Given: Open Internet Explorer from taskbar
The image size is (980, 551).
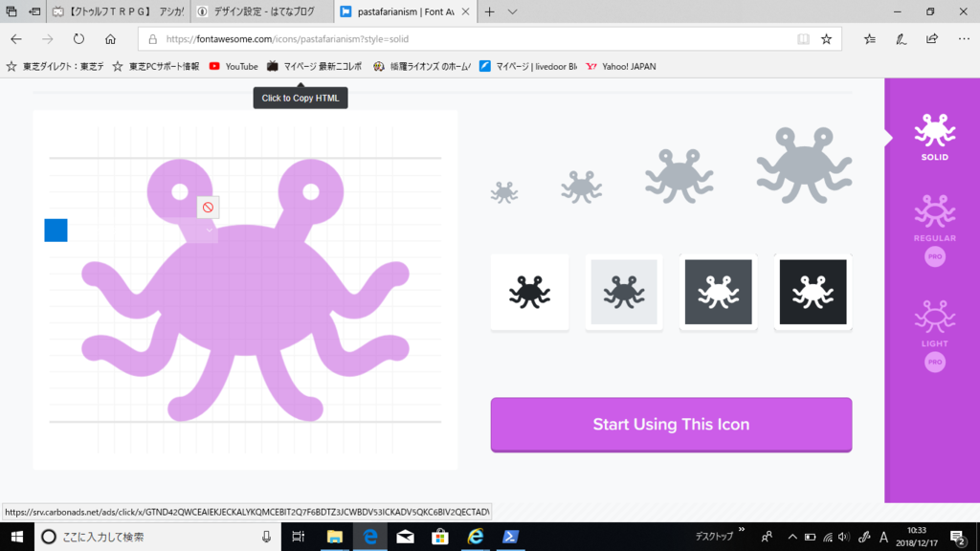Looking at the screenshot, I should pyautogui.click(x=476, y=537).
